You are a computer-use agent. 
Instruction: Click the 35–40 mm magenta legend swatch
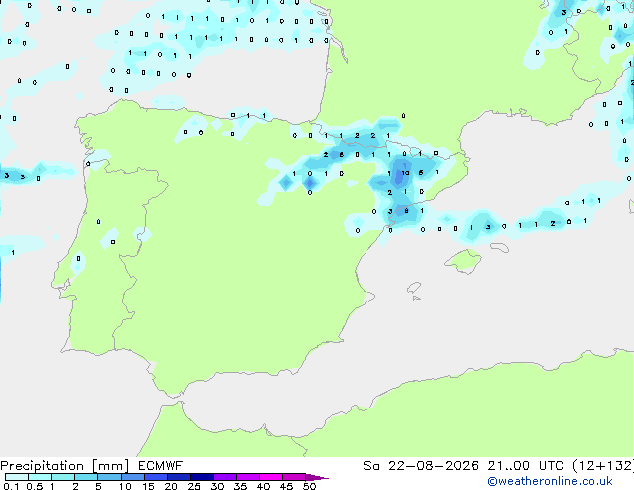pos(248,477)
